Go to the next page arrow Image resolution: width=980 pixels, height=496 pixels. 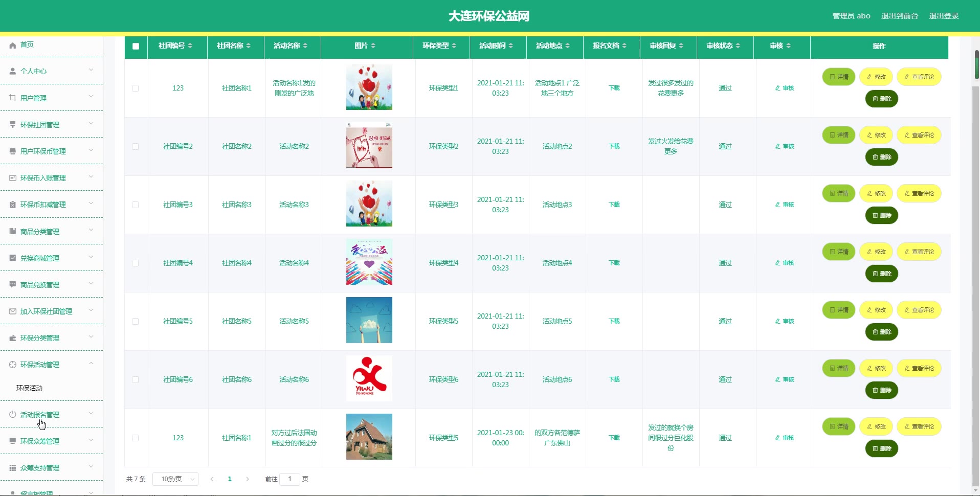point(248,479)
